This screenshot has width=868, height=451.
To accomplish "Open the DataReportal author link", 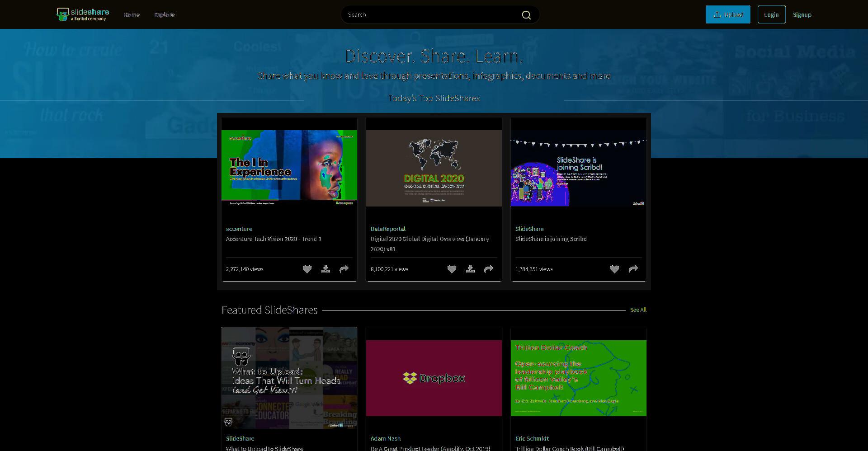I will click(x=388, y=229).
